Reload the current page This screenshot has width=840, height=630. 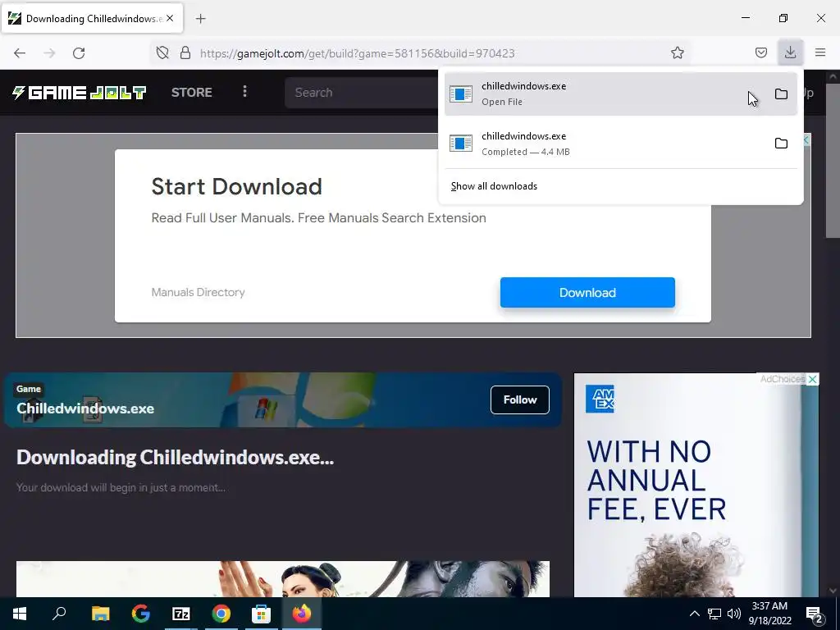coord(79,53)
